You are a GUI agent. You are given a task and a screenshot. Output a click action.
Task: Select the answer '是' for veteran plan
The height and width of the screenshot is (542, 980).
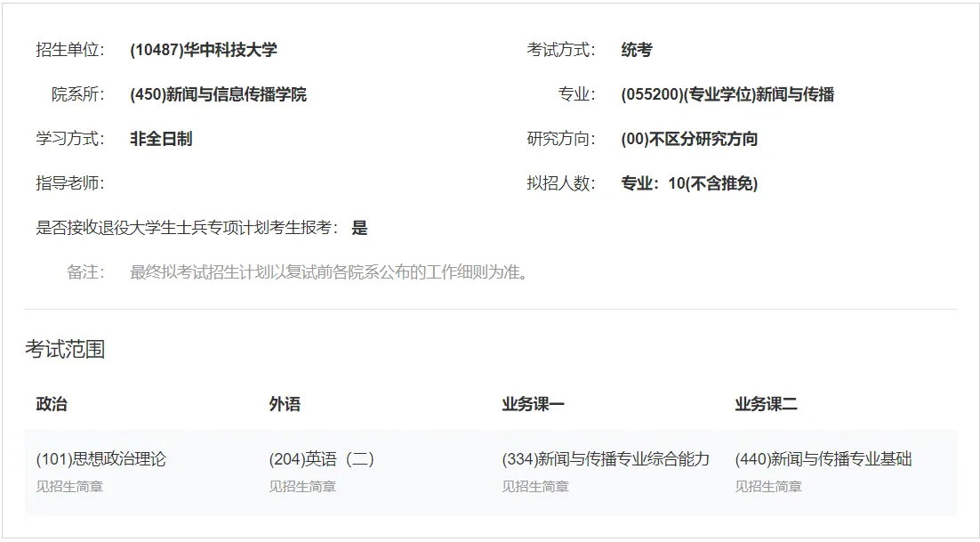[359, 228]
